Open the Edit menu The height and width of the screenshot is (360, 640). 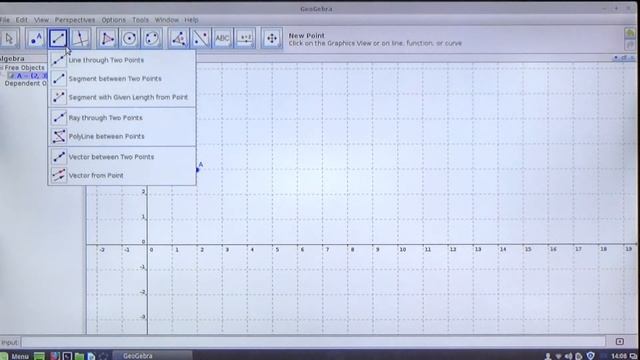[22, 20]
